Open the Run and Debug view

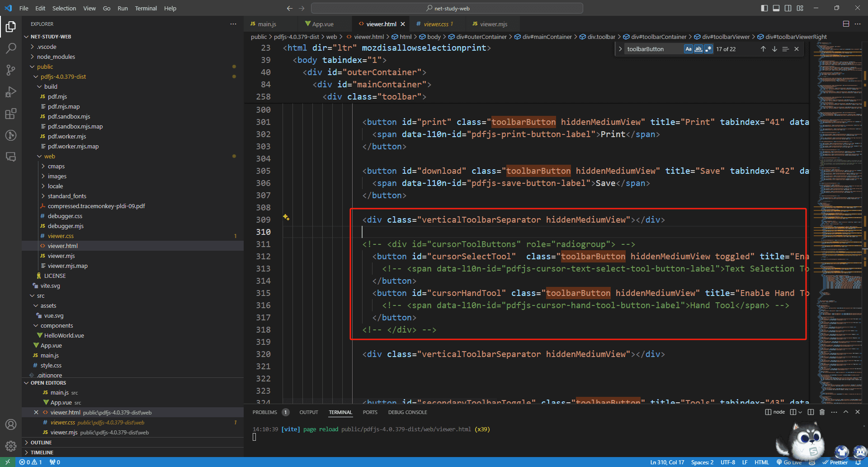11,92
